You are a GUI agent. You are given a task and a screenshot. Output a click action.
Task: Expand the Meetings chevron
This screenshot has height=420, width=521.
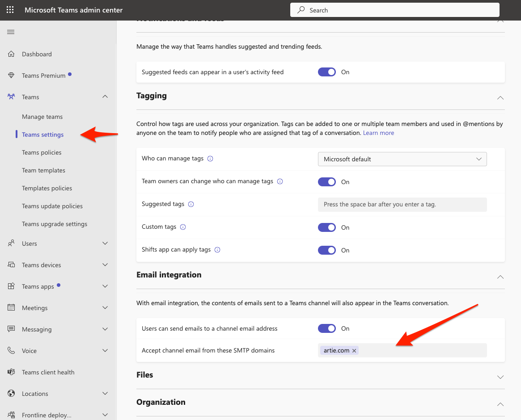pyautogui.click(x=105, y=307)
